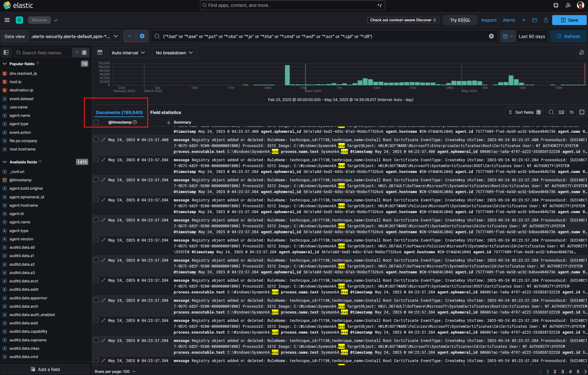Open the user avatar profile menu
Image resolution: width=588 pixels, height=375 pixels.
point(580,5)
